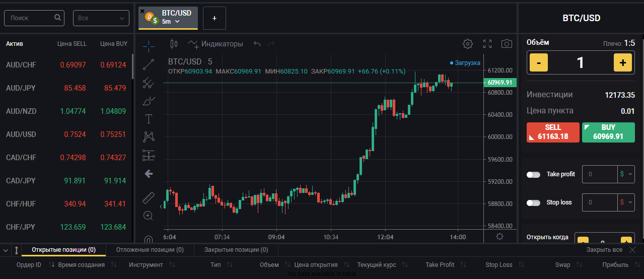Select AUD/CHF asset row
The width and height of the screenshot is (644, 279).
[66, 65]
